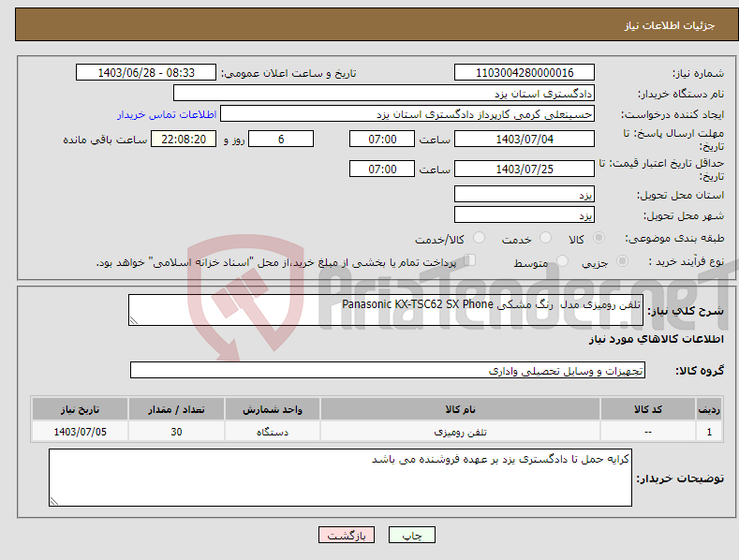The width and height of the screenshot is (739, 560).
Task: Click the response deadline time 07:00 field
Action: tap(382, 139)
